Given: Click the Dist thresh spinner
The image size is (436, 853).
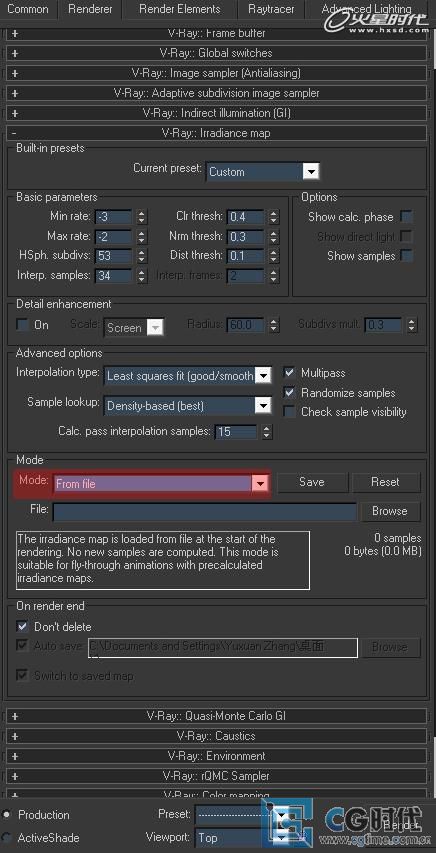Looking at the screenshot, I should [274, 256].
